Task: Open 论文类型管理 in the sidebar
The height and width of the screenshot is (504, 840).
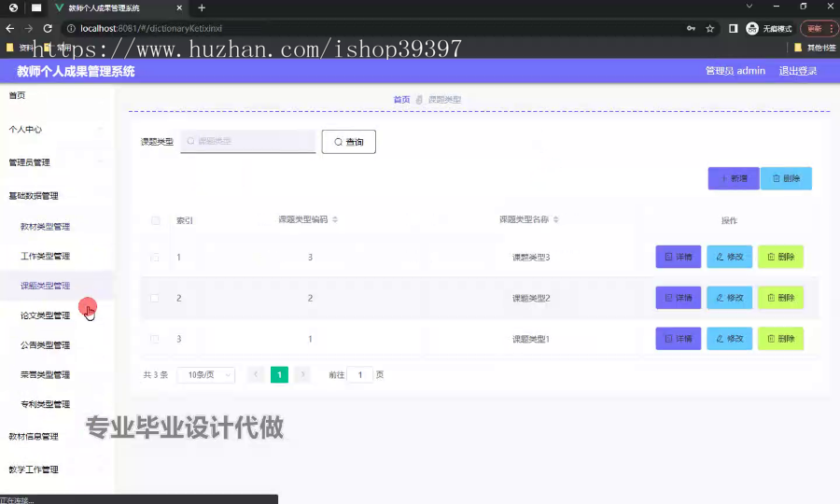Action: point(45,315)
